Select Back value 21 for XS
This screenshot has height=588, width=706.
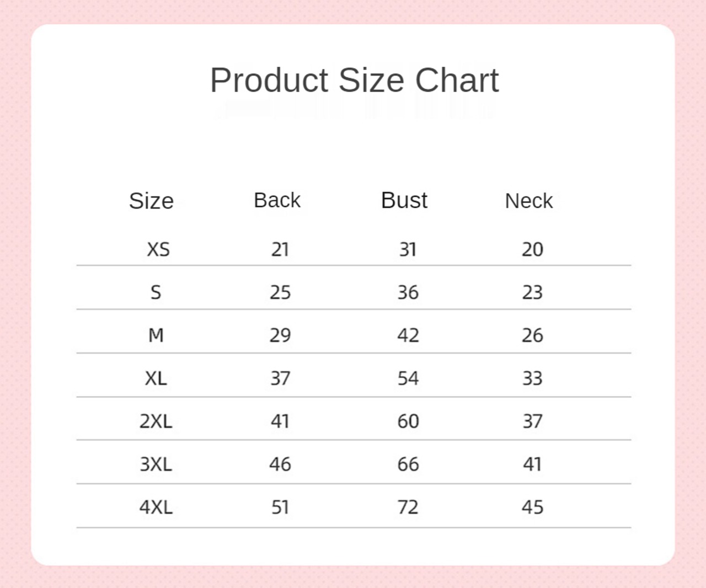tap(280, 249)
